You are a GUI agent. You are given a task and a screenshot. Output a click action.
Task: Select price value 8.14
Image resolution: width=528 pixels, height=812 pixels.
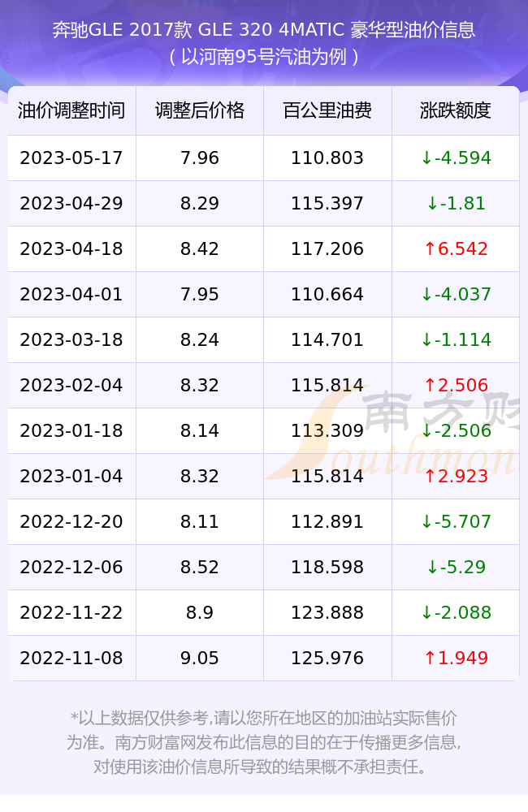click(x=200, y=431)
